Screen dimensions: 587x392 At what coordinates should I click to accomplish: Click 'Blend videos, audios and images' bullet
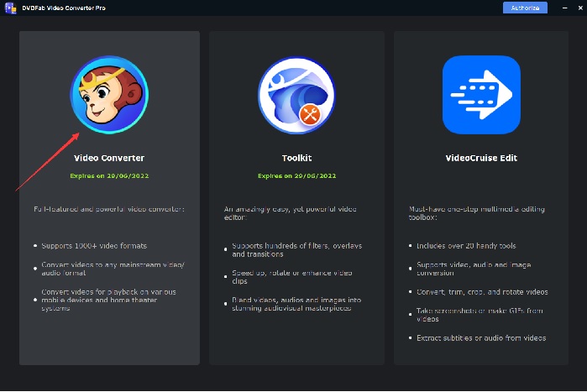(x=296, y=304)
